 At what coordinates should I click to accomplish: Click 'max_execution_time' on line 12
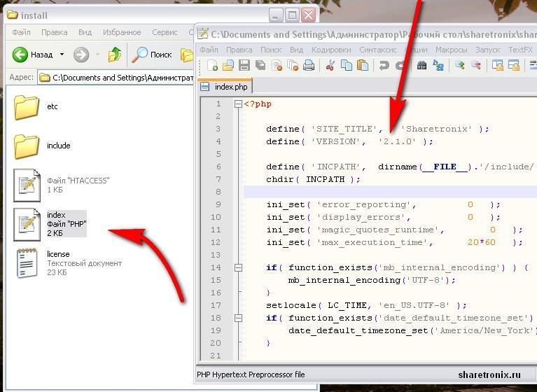point(372,242)
